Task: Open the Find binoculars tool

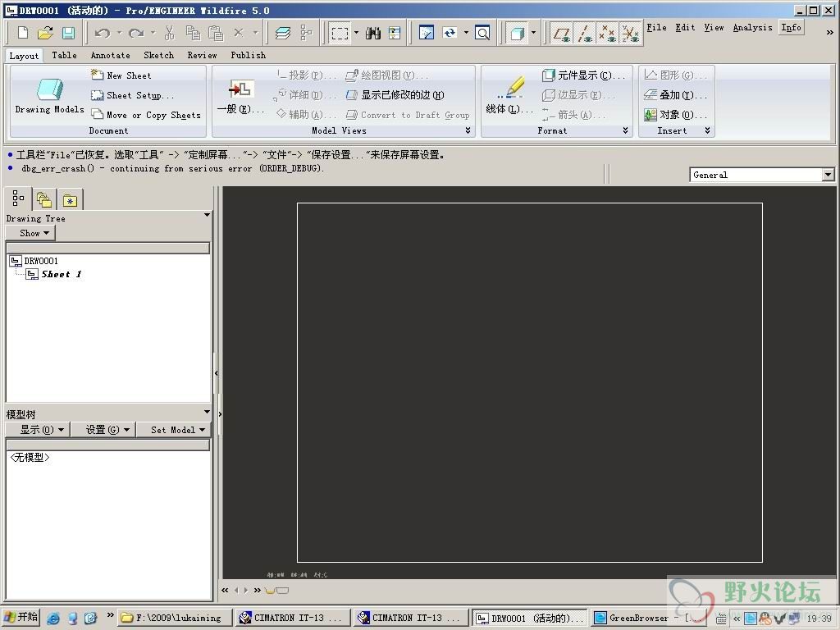Action: (x=373, y=33)
